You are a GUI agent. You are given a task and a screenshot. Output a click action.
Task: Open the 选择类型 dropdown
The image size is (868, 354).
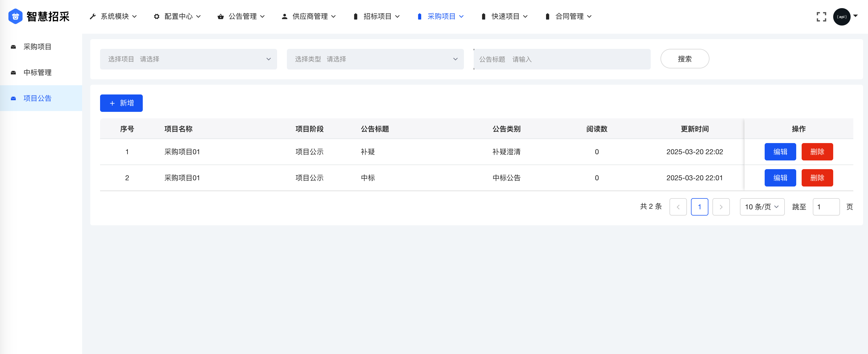point(375,59)
